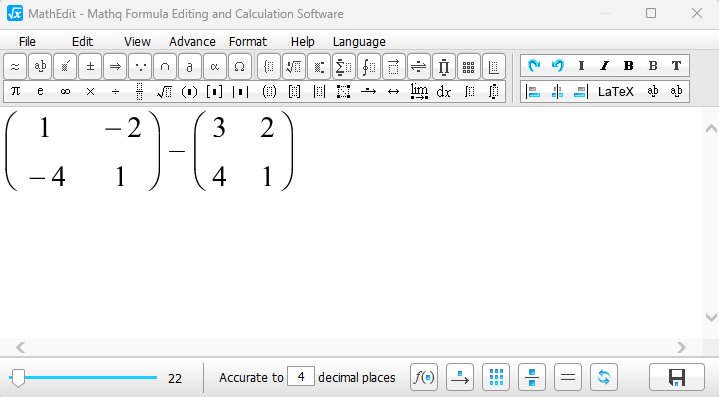The width and height of the screenshot is (719, 397).
Task: Open the matrix grid templates palette
Action: tap(468, 67)
